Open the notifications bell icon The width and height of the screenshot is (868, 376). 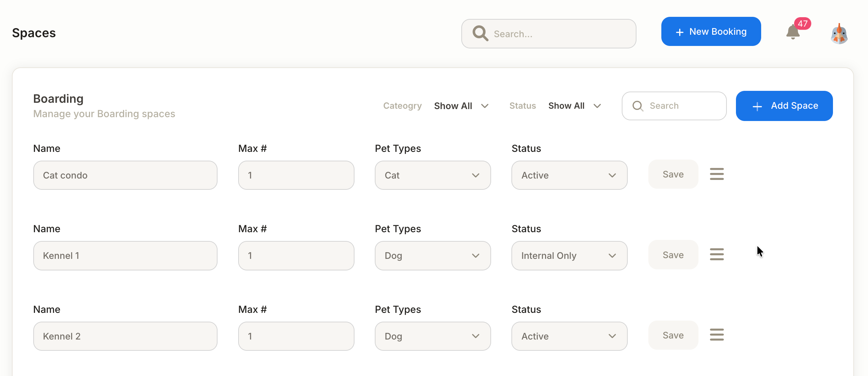tap(793, 33)
